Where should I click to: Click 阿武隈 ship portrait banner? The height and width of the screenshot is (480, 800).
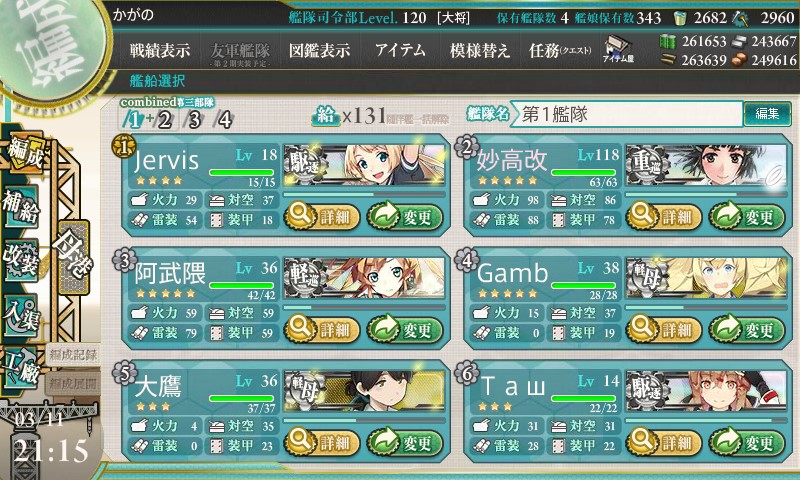[364, 277]
